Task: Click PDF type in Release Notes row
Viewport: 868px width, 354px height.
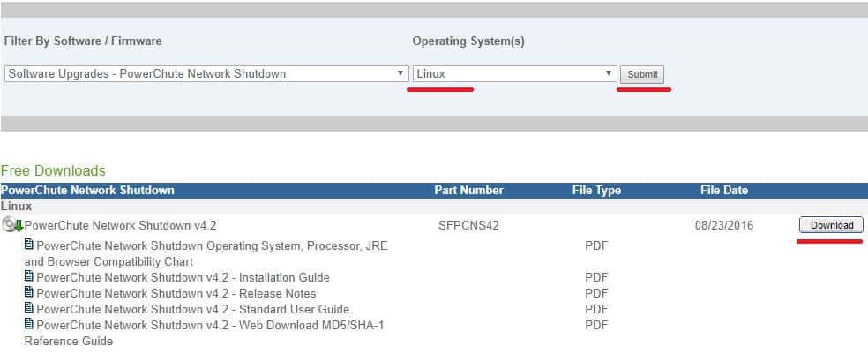Action: (596, 294)
